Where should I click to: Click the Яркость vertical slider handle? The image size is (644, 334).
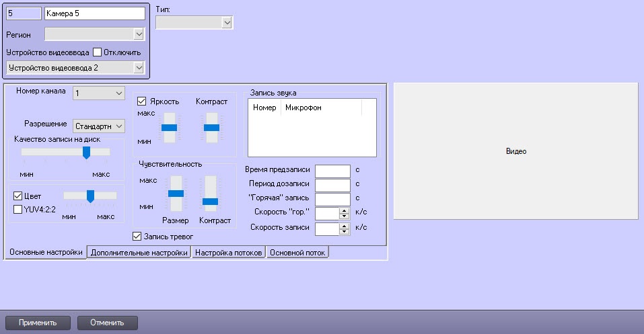tap(169, 127)
